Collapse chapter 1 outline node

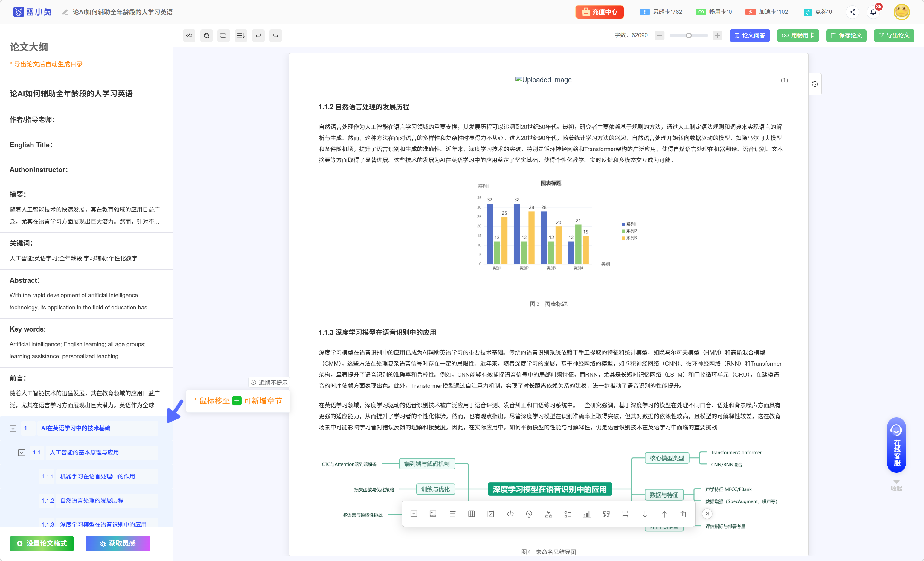[13, 428]
